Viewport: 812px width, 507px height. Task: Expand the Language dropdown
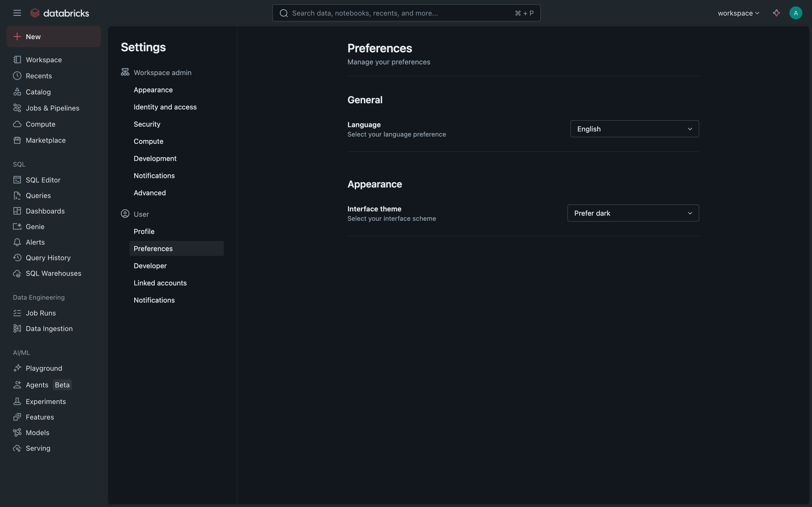[x=634, y=129]
